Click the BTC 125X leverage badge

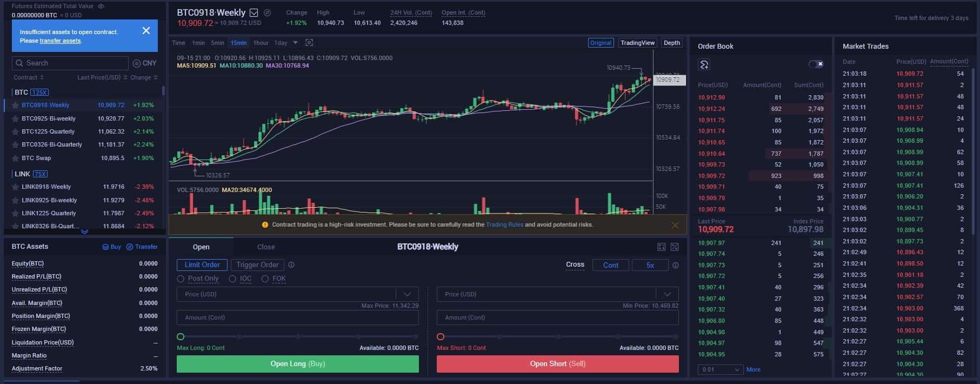point(39,92)
